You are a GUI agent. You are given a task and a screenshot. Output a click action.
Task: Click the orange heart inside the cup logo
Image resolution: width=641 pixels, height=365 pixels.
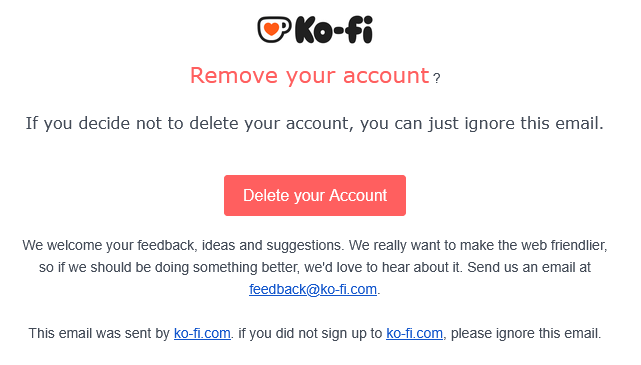[271, 29]
